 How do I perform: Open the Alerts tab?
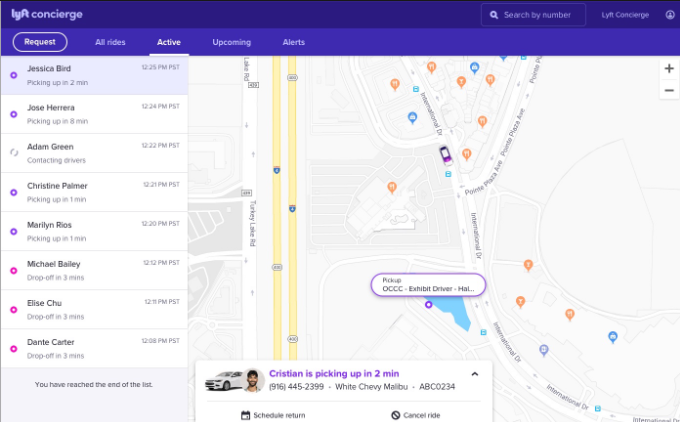pos(293,43)
